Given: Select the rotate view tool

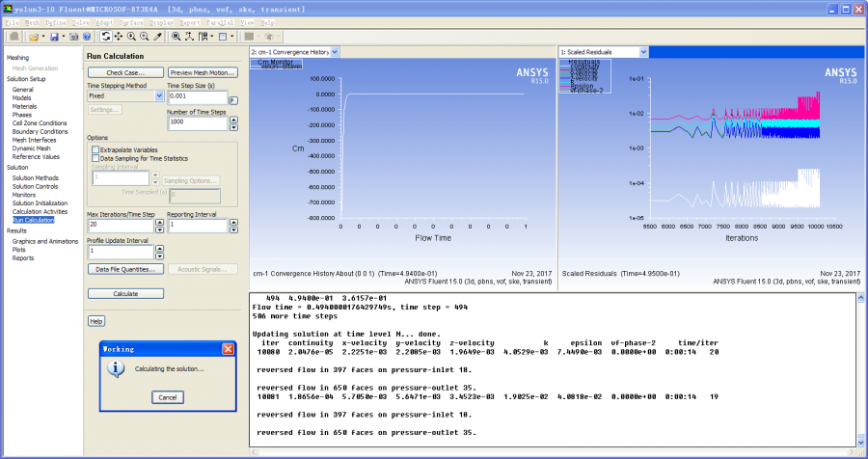Looking at the screenshot, I should pyautogui.click(x=105, y=36).
